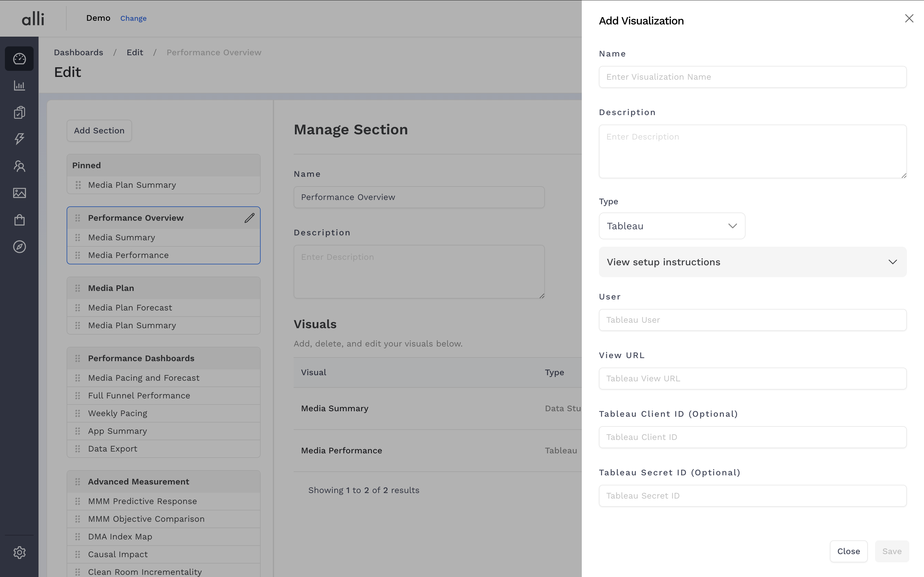Viewport: 924px width, 577px height.
Task: Click the dashboard gauge icon in the sidebar
Action: click(20, 59)
